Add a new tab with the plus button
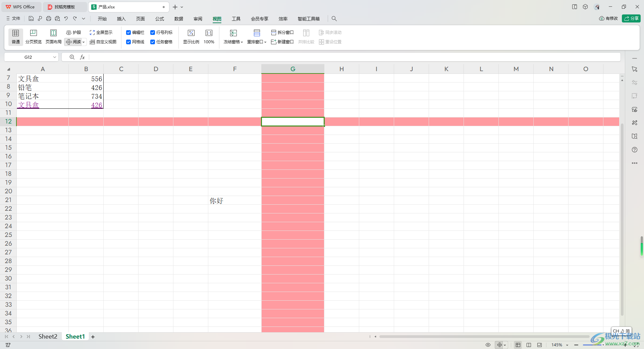This screenshot has width=644, height=349. 175,7
